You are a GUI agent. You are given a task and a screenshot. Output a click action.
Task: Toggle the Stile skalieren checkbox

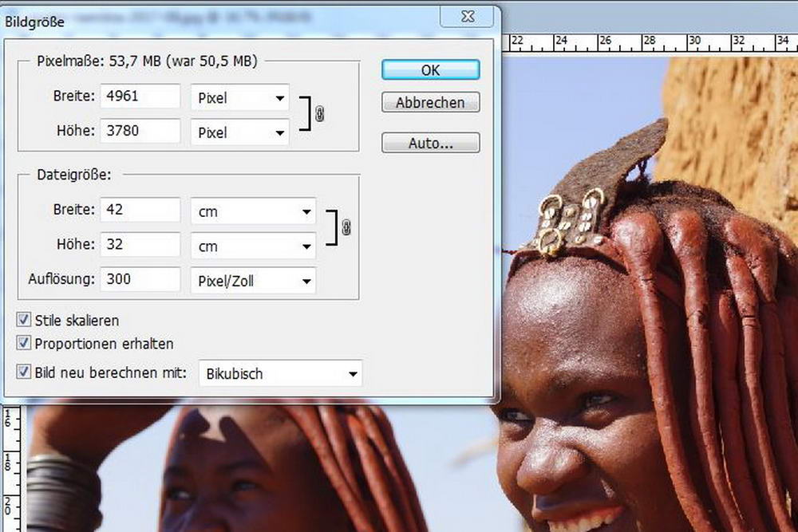[x=24, y=321]
